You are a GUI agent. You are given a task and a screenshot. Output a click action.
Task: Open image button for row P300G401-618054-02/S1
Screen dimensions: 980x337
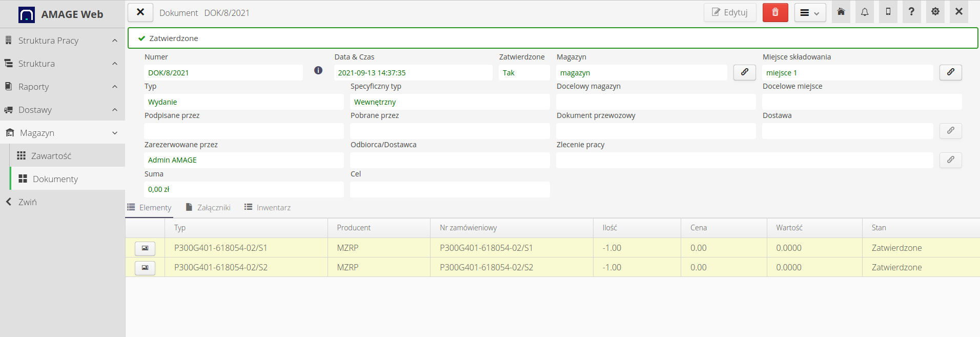[x=145, y=248]
